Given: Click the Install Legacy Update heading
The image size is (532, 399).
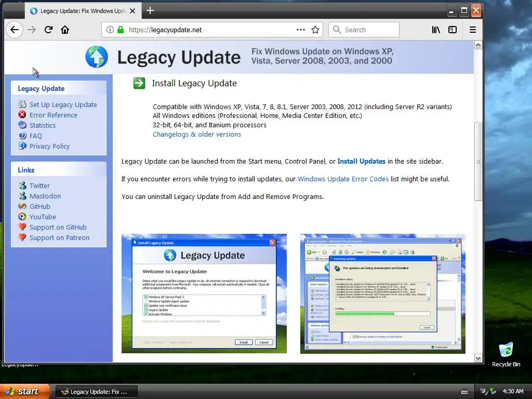Looking at the screenshot, I should pos(194,83).
